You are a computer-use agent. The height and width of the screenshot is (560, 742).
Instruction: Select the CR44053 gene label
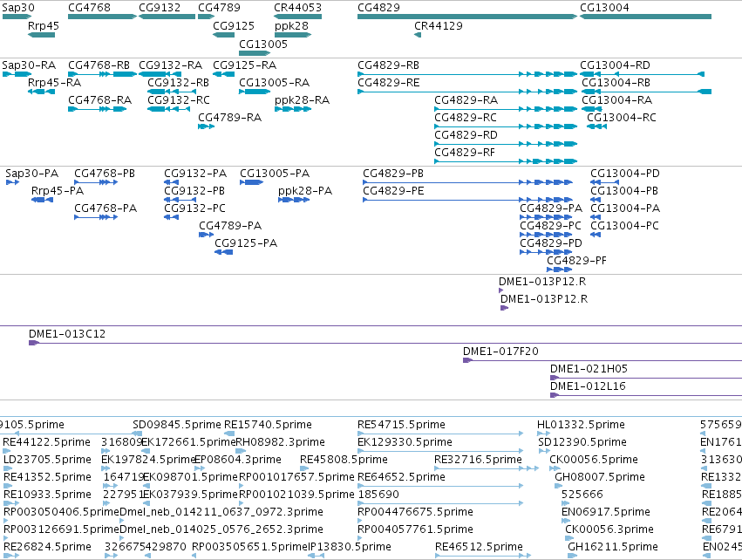[x=297, y=8]
